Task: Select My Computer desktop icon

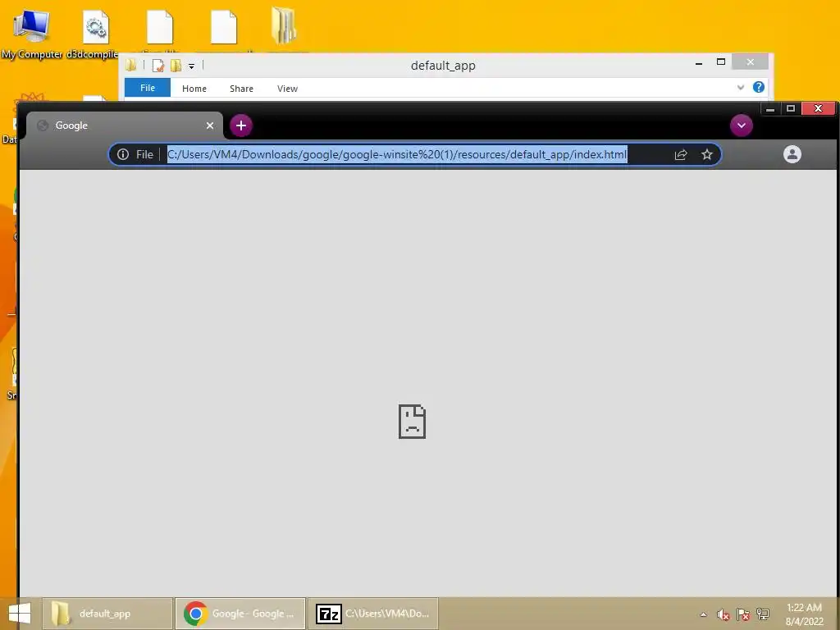Action: pos(32,33)
